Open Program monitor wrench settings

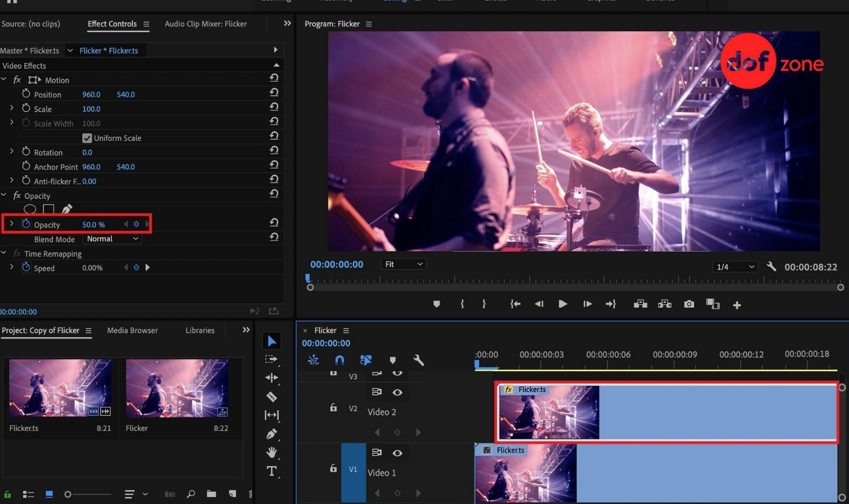point(772,266)
